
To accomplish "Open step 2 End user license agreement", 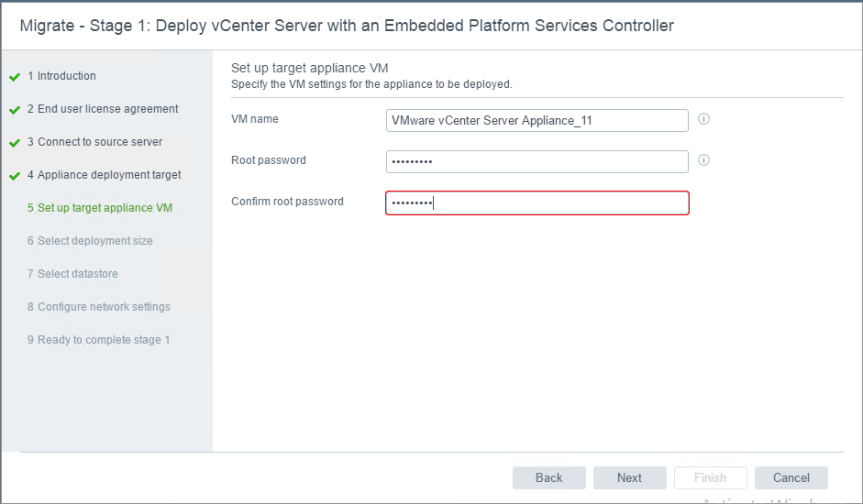I will click(103, 109).
